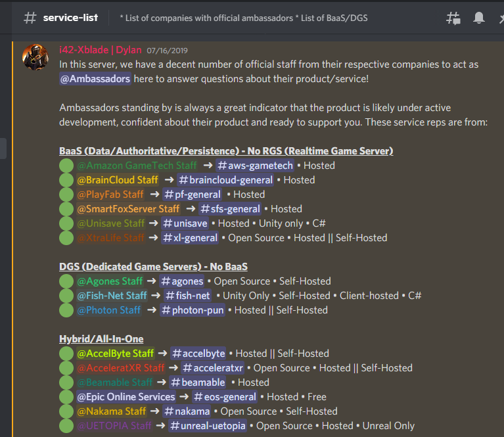
Task: Click the BaaS (Data/Authoritative/Persistence) heading
Action: [x=226, y=150]
